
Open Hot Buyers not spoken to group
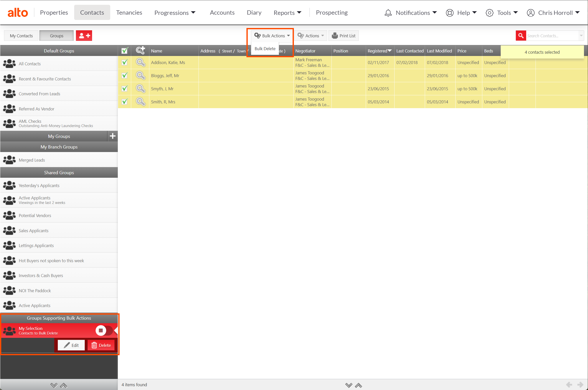(59, 260)
